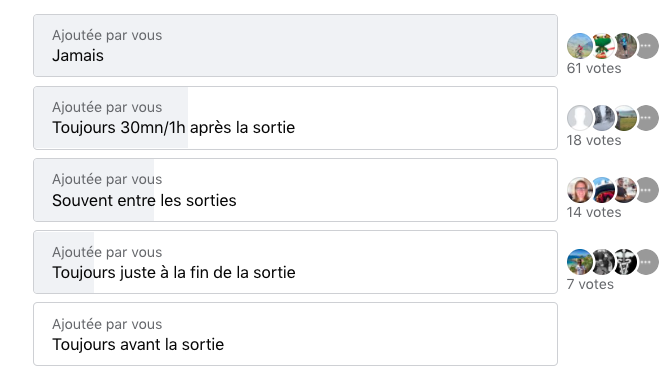Open the black and white skull avatar
This screenshot has width=668, height=373.
(x=625, y=262)
